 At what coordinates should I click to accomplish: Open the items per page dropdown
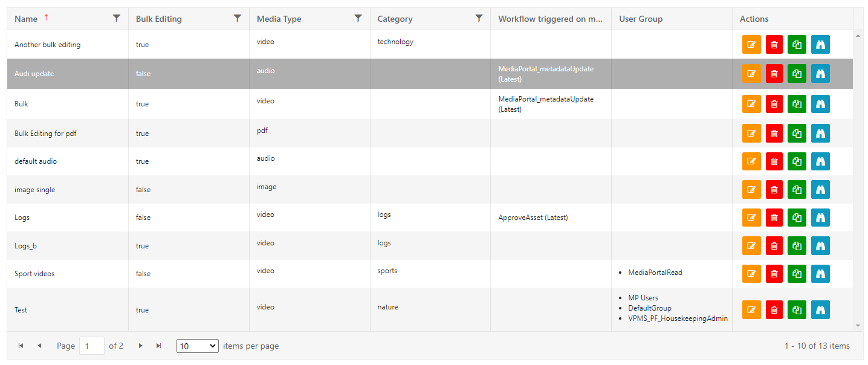[197, 346]
